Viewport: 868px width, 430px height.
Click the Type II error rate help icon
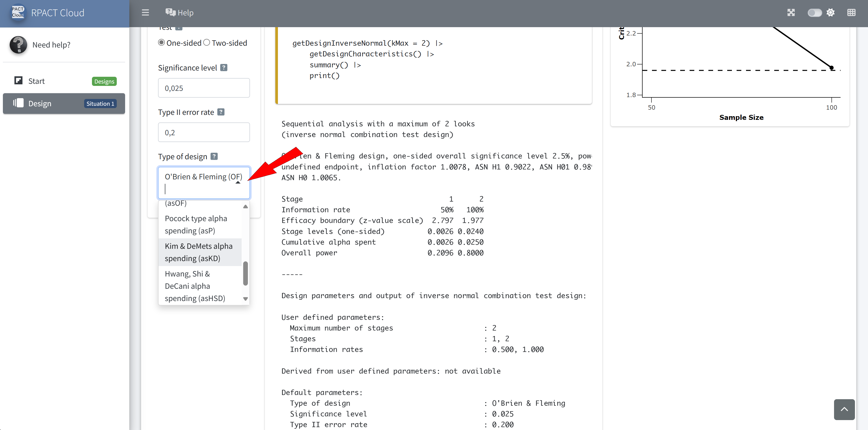pyautogui.click(x=221, y=112)
